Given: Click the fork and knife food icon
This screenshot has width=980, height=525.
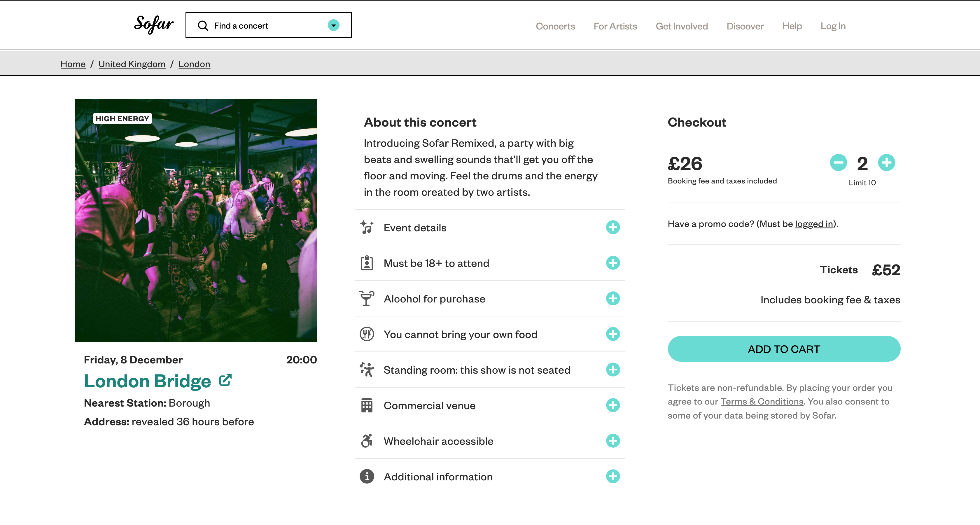Looking at the screenshot, I should point(367,335).
